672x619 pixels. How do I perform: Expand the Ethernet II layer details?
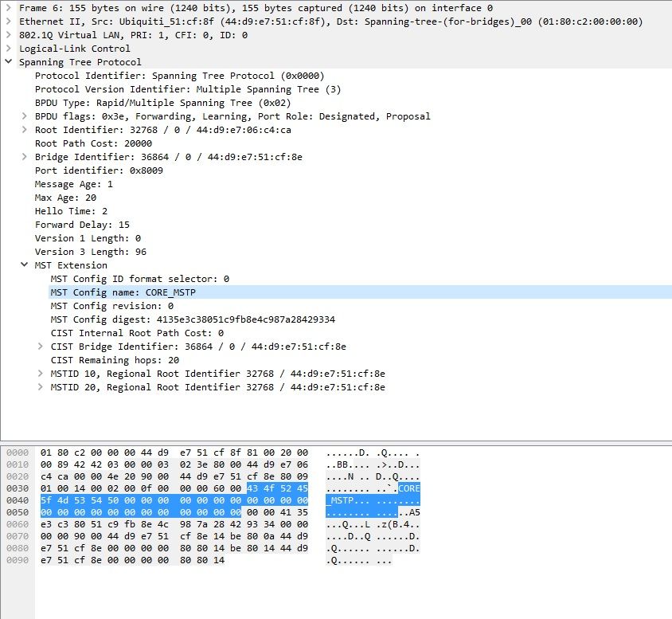[9, 22]
